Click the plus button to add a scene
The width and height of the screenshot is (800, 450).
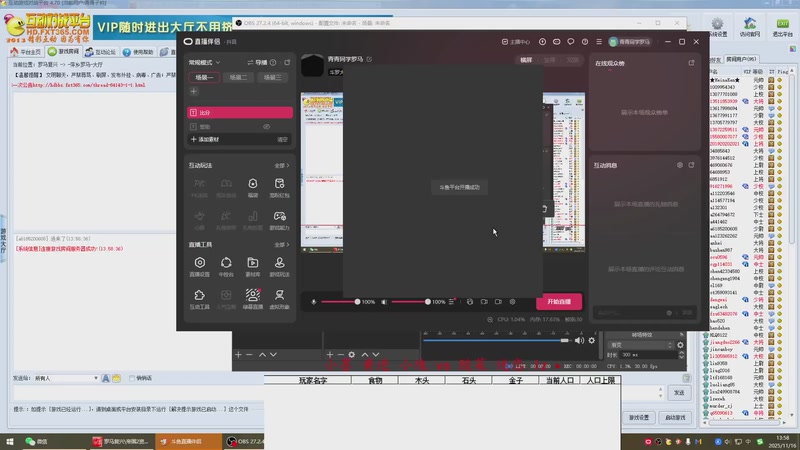pyautogui.click(x=193, y=91)
